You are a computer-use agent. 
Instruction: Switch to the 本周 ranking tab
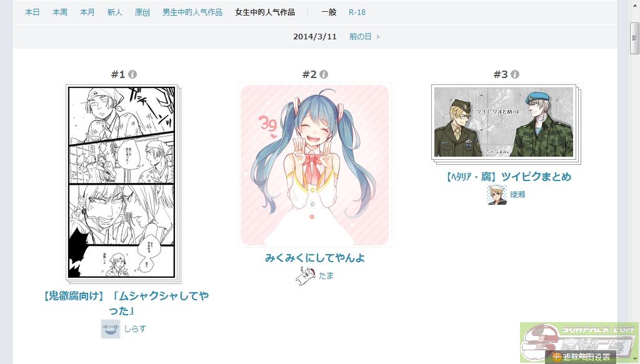[x=59, y=12]
